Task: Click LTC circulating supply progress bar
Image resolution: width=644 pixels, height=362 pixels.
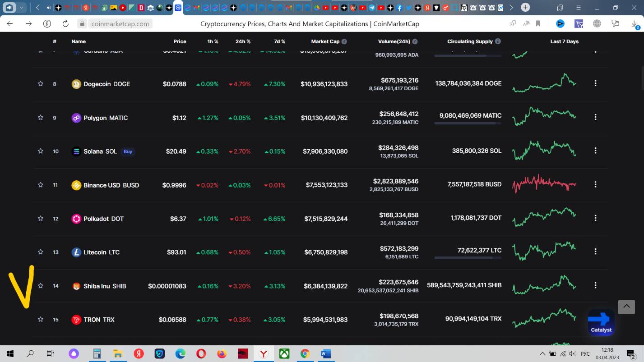Action: [468, 258]
